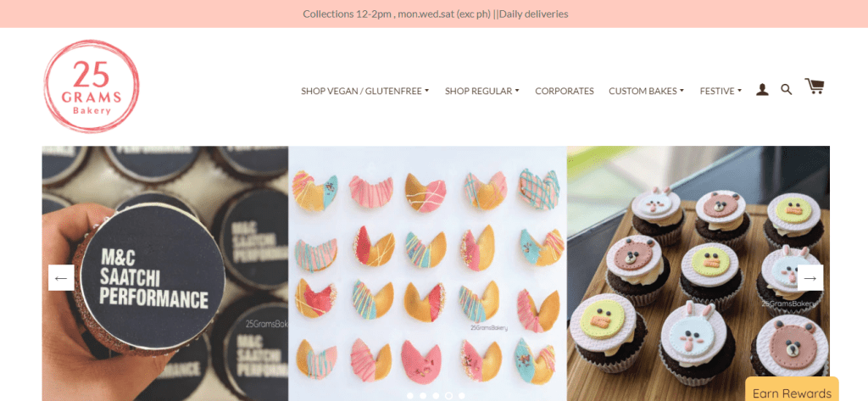Screen dimensions: 868x401
Task: Go to the Corporates page
Action: (x=564, y=91)
